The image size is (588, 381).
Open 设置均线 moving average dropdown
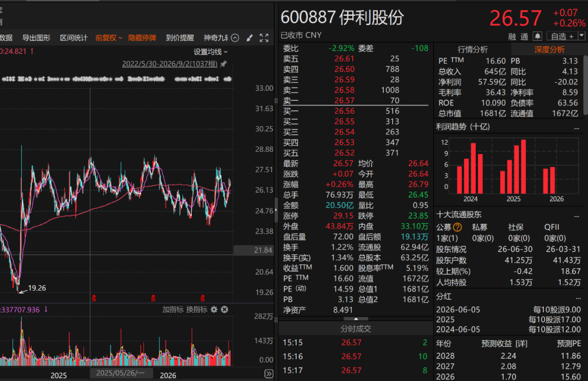coord(210,52)
